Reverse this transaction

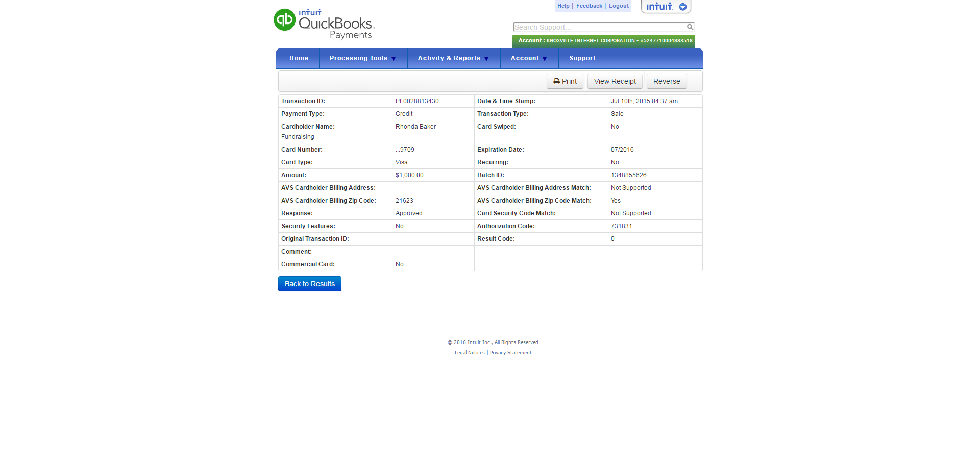click(x=667, y=81)
